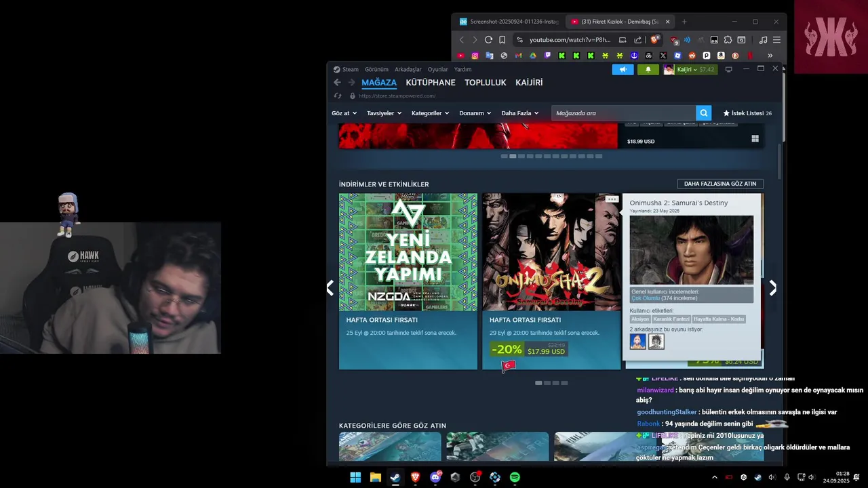Open the X bookmark in Brave bookmarks bar
This screenshot has height=488, width=868.
pos(663,56)
